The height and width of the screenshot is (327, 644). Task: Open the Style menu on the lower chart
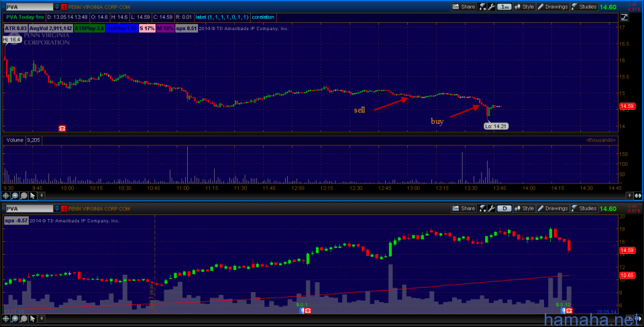(524, 208)
